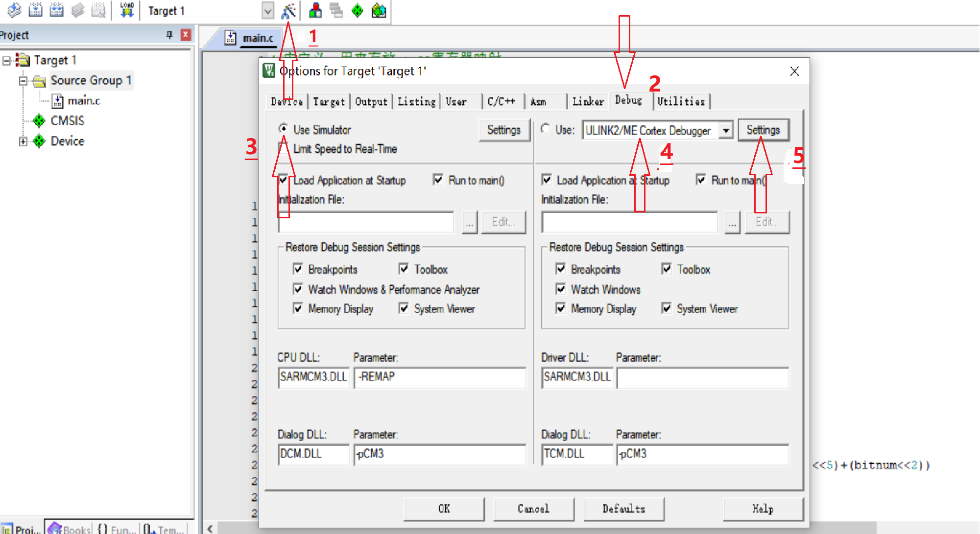980x534 pixels.
Task: Click the Rebuild all target files icon
Action: click(57, 10)
